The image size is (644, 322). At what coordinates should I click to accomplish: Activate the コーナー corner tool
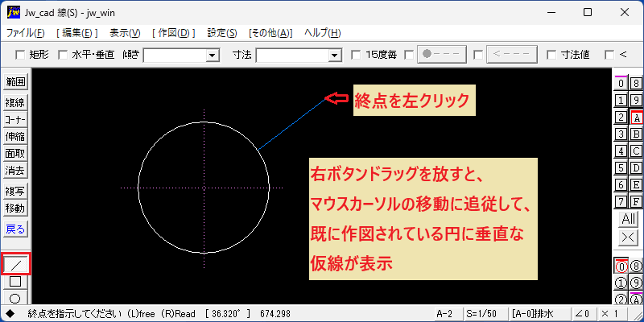(x=15, y=119)
